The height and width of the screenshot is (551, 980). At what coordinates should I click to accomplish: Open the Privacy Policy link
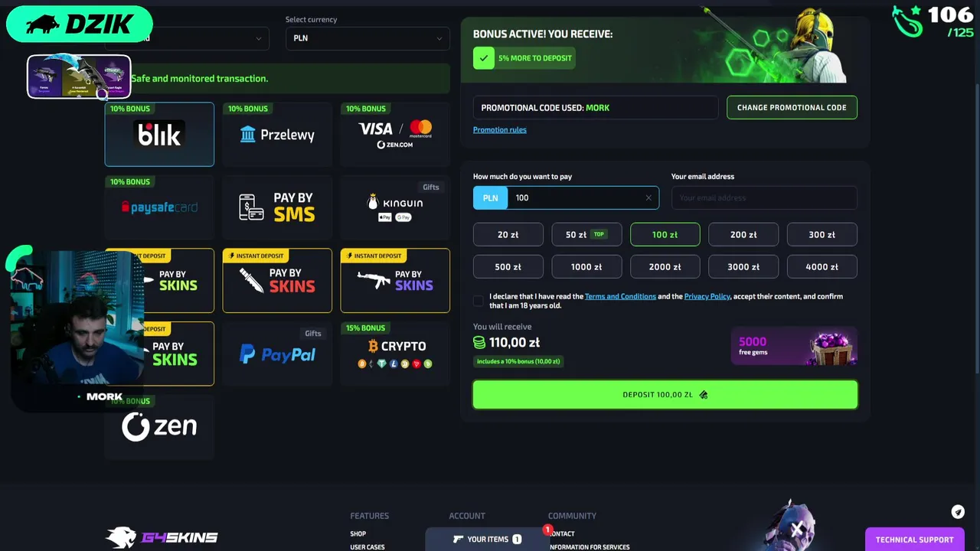(x=707, y=296)
